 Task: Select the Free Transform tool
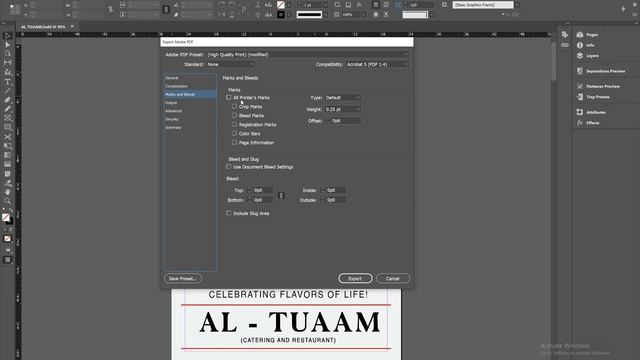click(x=7, y=146)
